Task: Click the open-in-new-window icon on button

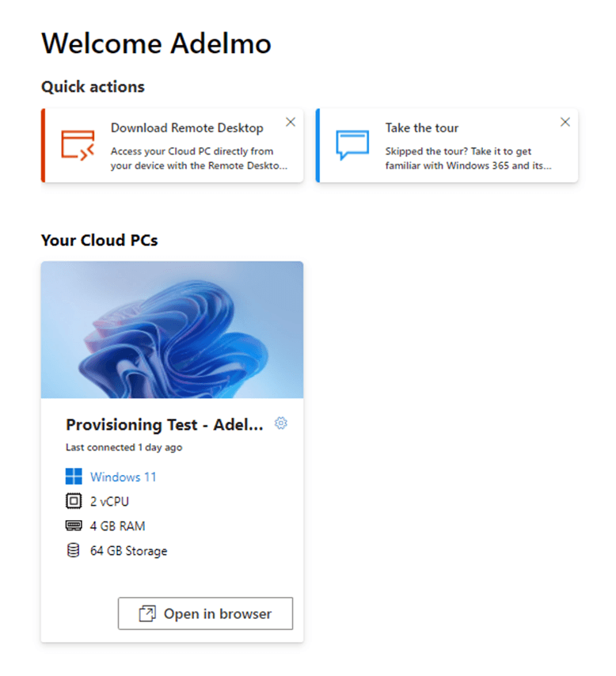Action: [147, 613]
